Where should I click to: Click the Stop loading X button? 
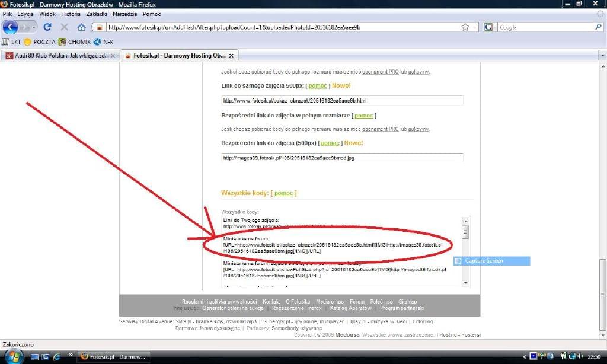64,27
